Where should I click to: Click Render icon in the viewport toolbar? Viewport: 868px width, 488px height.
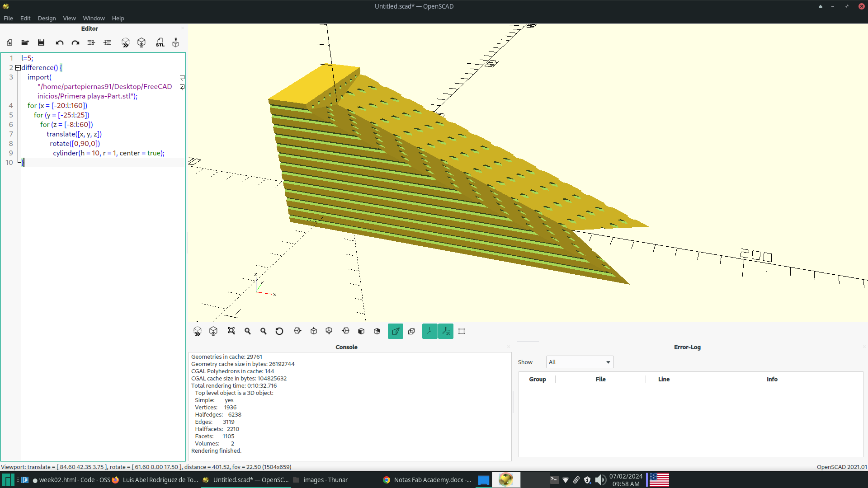pos(213,331)
